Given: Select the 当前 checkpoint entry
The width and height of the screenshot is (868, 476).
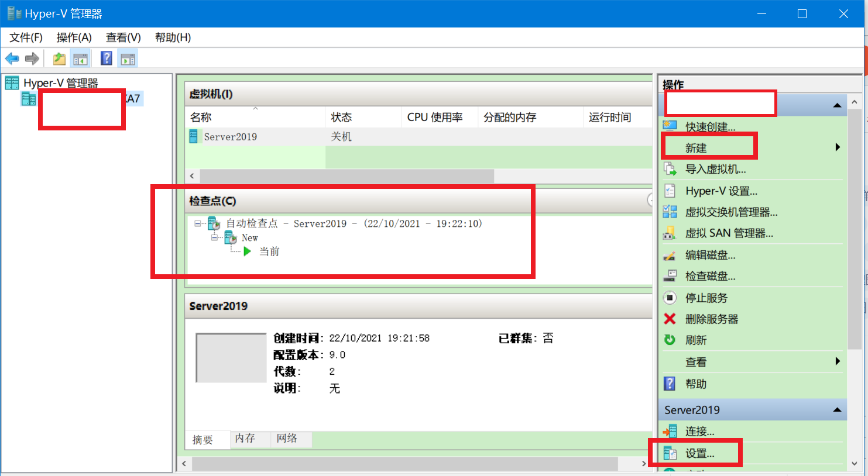Looking at the screenshot, I should pyautogui.click(x=269, y=251).
